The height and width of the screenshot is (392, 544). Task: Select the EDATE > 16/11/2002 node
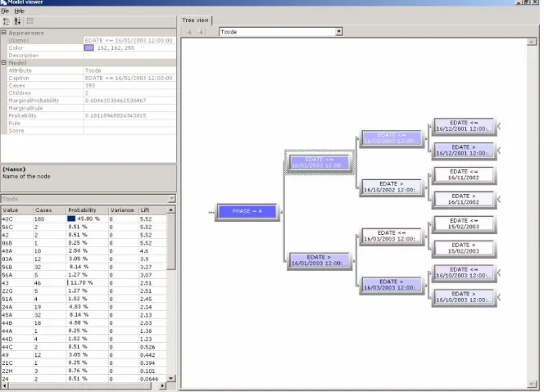[464, 199]
